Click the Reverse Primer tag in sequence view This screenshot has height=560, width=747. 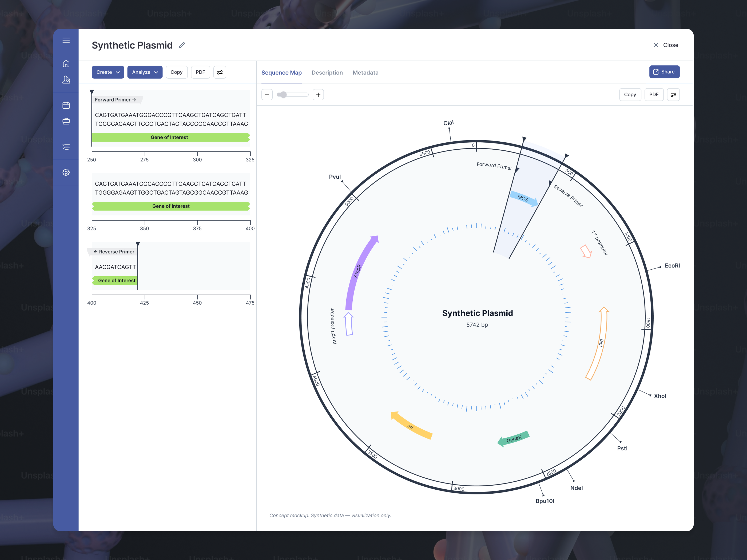(113, 252)
